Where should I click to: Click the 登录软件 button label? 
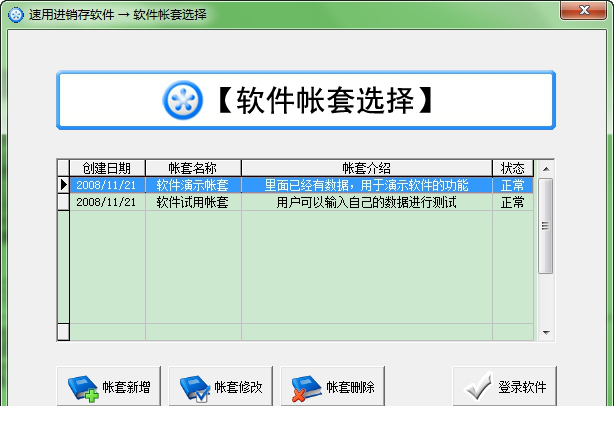click(522, 387)
